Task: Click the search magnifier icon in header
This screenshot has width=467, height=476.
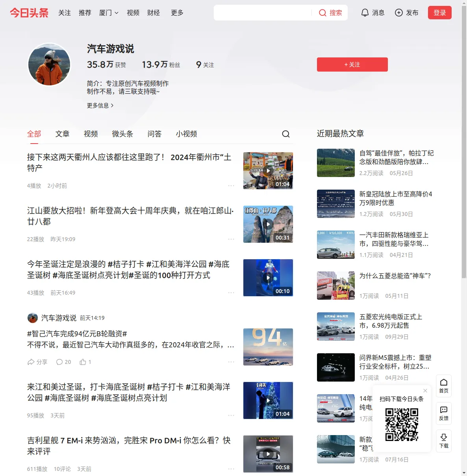Action: tap(322, 13)
